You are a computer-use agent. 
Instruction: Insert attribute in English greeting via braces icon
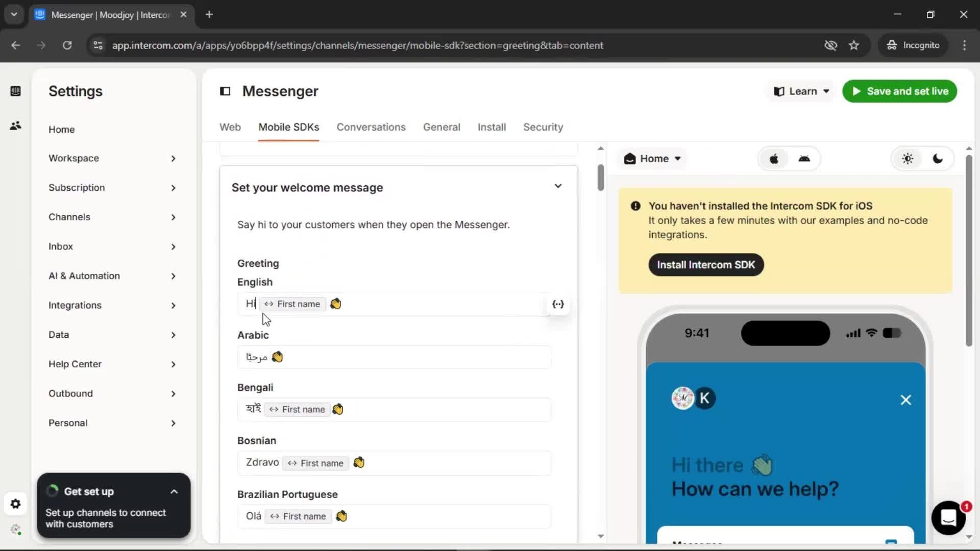pos(558,304)
